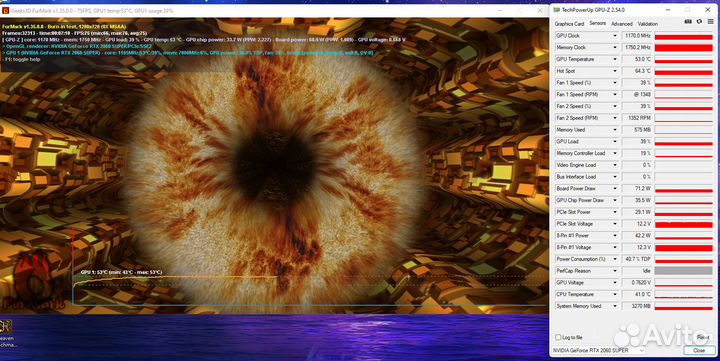Open the Hot Spot sensor dropdown
This screenshot has height=361, width=720.
coord(615,71)
